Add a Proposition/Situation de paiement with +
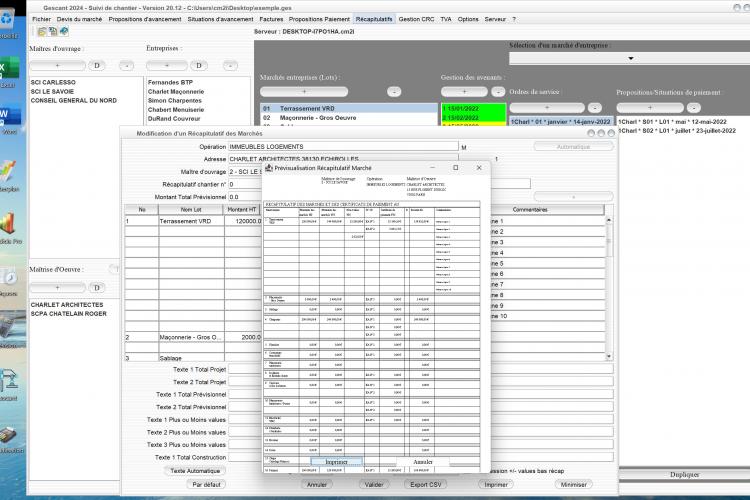Screen dimensions: 750x500 click(x=650, y=108)
